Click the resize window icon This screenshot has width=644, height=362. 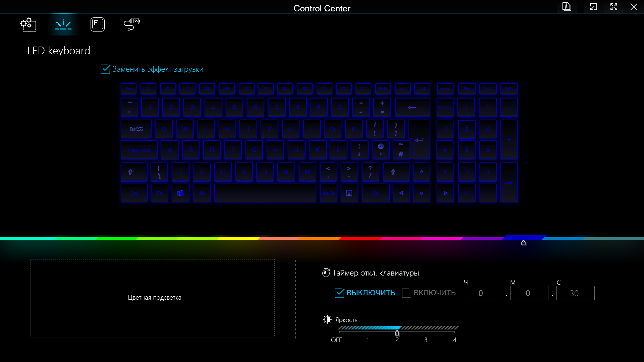click(x=594, y=7)
